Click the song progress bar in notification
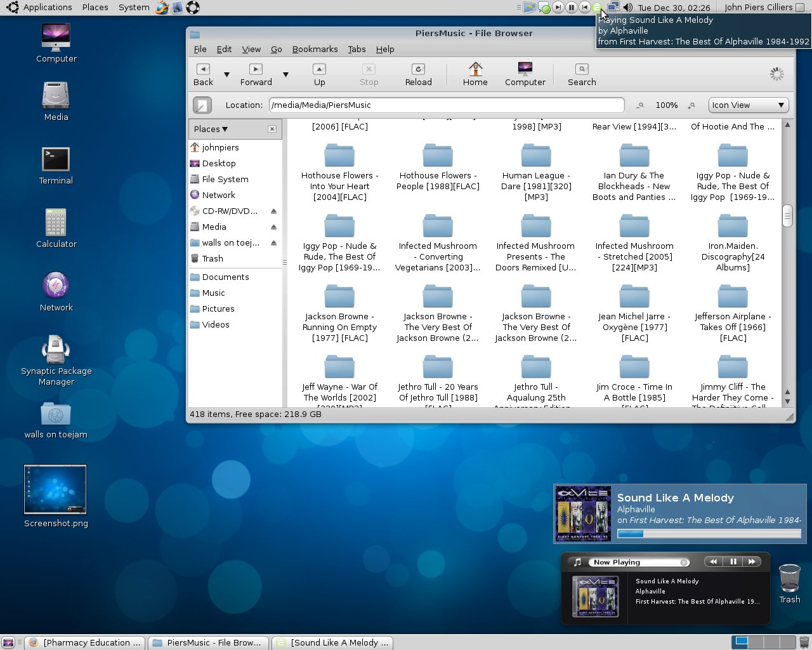812x650 pixels. click(x=709, y=534)
